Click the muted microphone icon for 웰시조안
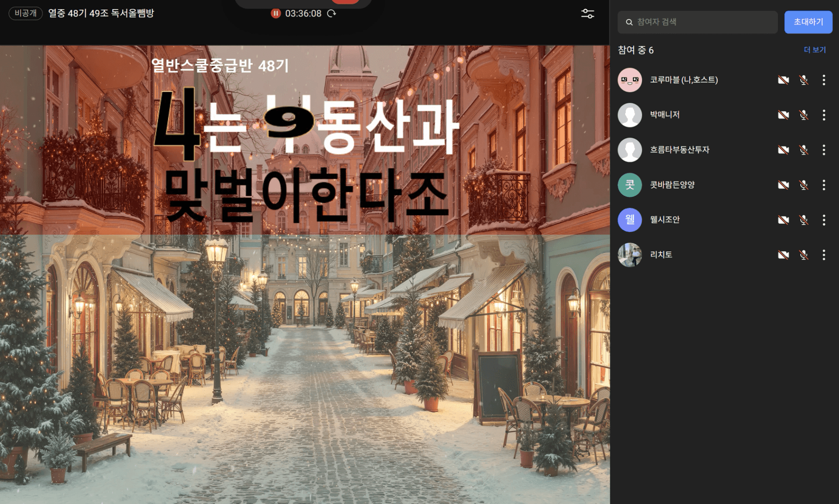The width and height of the screenshot is (839, 504). coord(804,220)
